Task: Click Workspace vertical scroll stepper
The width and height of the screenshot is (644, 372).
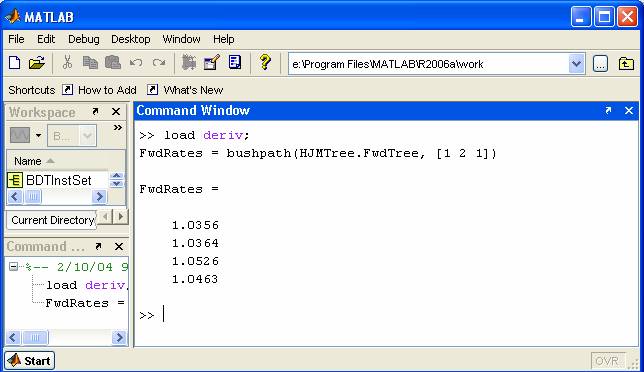Action: point(116,179)
